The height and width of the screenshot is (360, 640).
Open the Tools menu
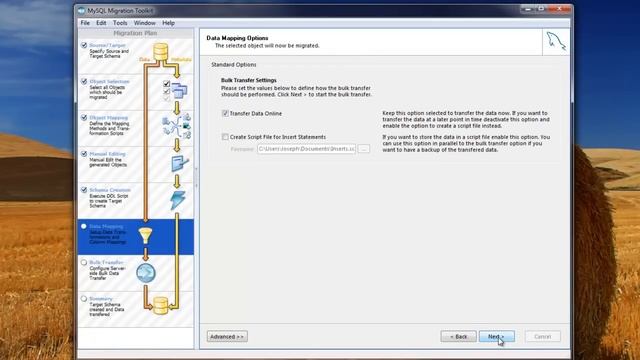pos(120,23)
